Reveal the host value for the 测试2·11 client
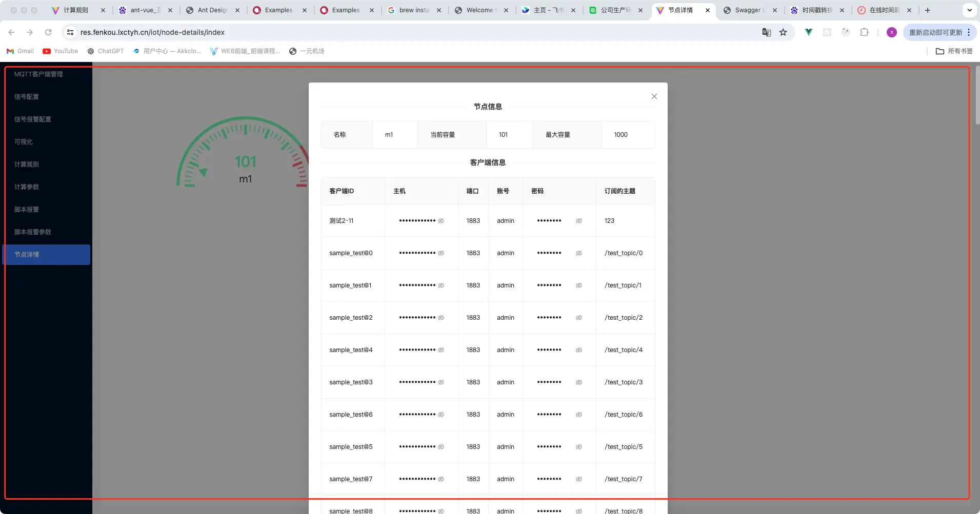980x514 pixels. coord(441,221)
